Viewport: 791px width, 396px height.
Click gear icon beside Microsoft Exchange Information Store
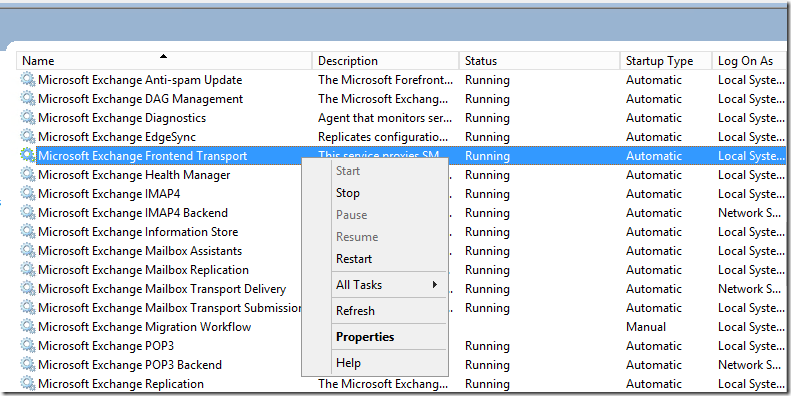tap(28, 232)
